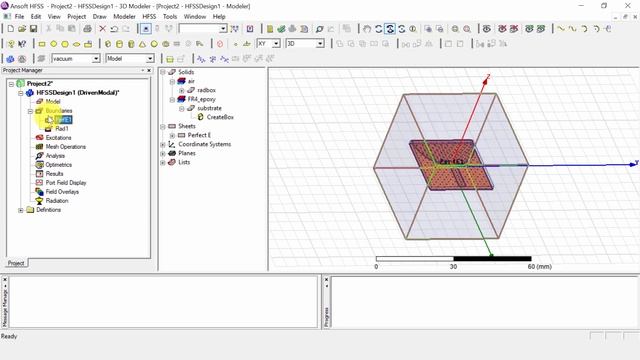Image resolution: width=640 pixels, height=360 pixels.
Task: Click the Pan hand view tool
Action: click(367, 29)
